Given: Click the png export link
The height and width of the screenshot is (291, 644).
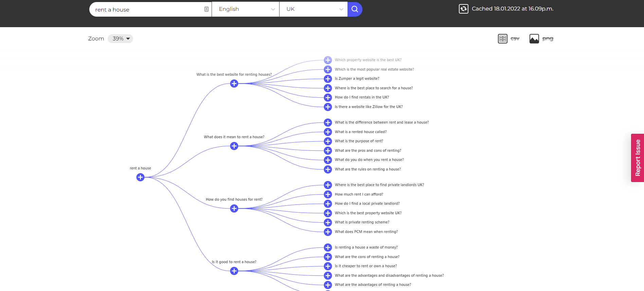Looking at the screenshot, I should pyautogui.click(x=548, y=39).
